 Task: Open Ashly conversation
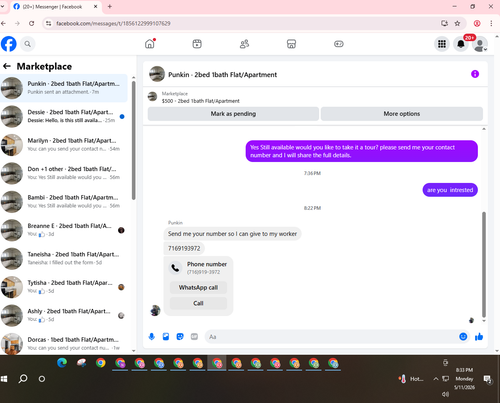[64, 315]
